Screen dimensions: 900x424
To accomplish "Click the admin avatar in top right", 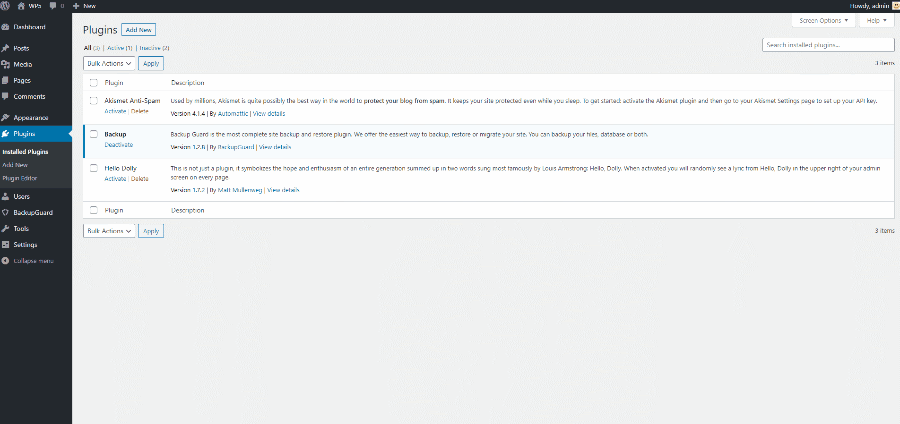I will 895,6.
